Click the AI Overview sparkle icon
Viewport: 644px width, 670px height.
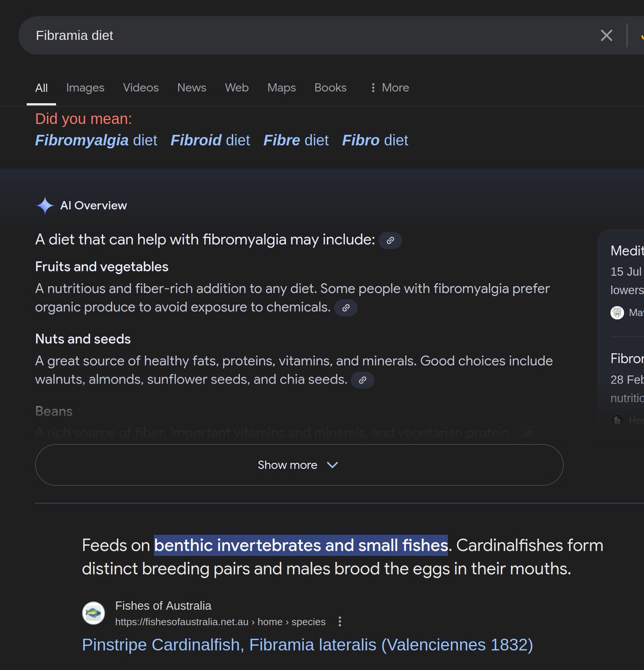(45, 205)
